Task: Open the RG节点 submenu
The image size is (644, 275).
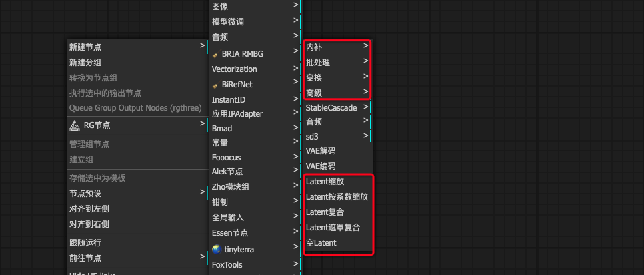Action: point(137,125)
